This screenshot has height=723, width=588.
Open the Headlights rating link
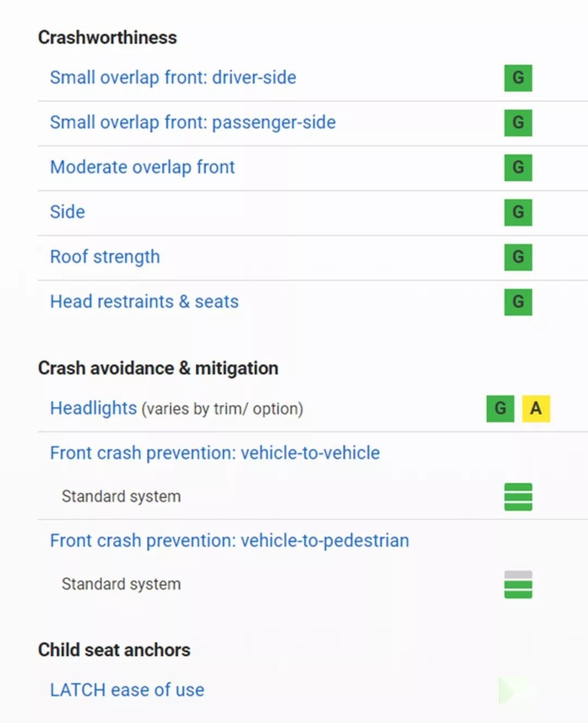click(93, 408)
